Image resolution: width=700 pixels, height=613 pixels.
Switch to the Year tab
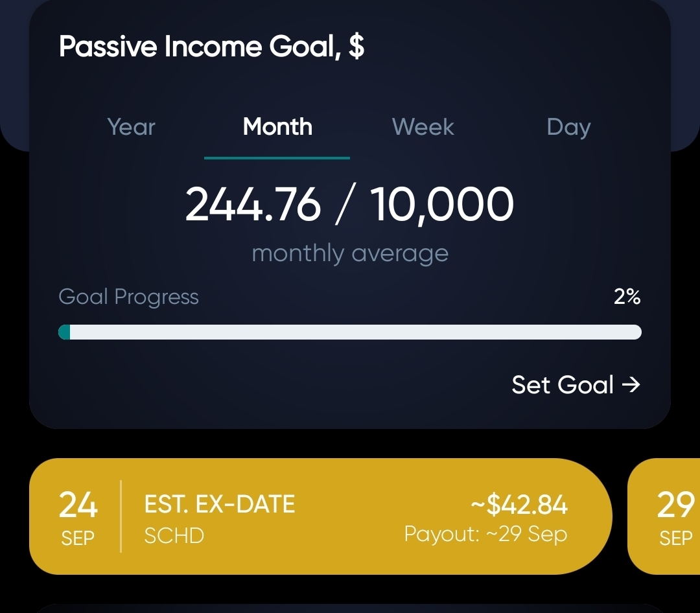pos(131,127)
